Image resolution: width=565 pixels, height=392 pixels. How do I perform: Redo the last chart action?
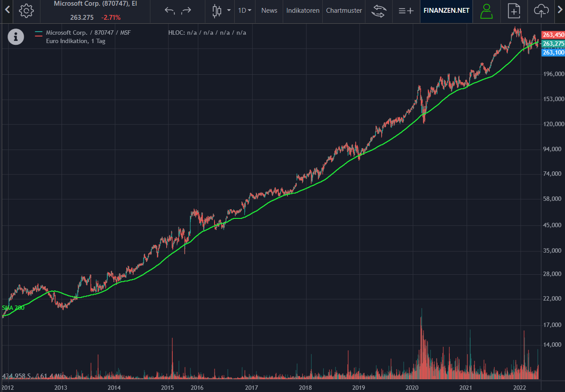pyautogui.click(x=186, y=11)
